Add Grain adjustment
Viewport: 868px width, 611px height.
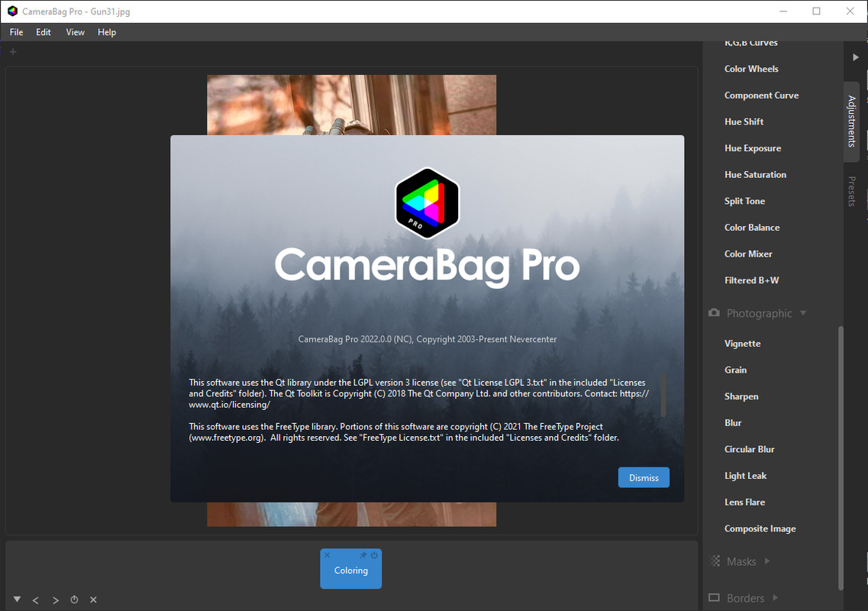[735, 370]
